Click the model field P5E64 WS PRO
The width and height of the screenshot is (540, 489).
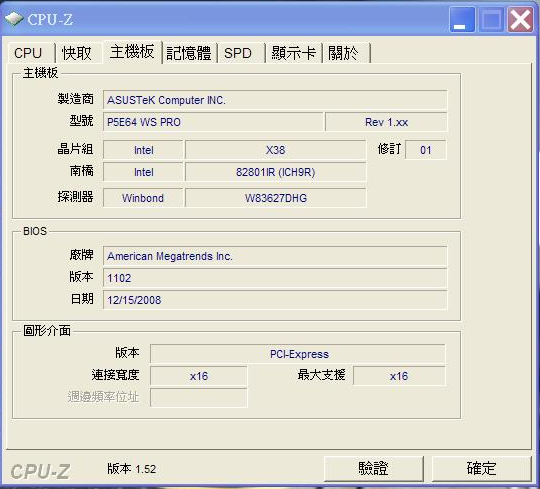[x=213, y=122]
